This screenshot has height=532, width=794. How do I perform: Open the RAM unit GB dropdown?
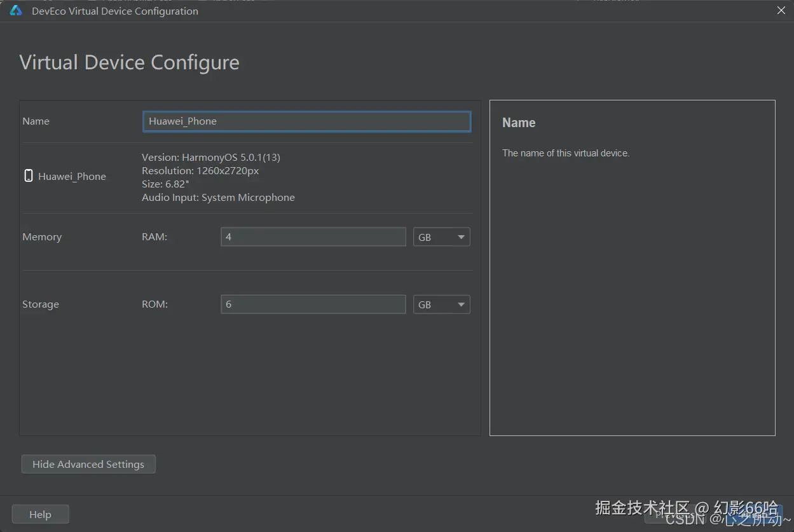click(441, 237)
